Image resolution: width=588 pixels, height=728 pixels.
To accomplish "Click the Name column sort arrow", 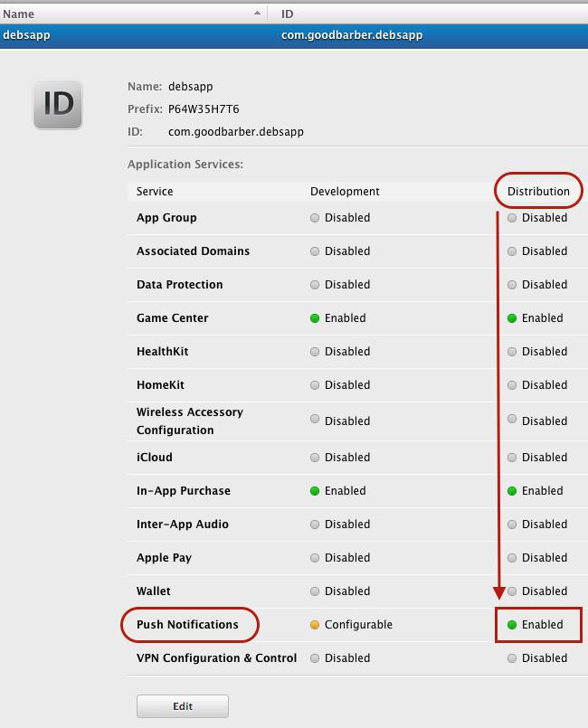I will click(258, 14).
